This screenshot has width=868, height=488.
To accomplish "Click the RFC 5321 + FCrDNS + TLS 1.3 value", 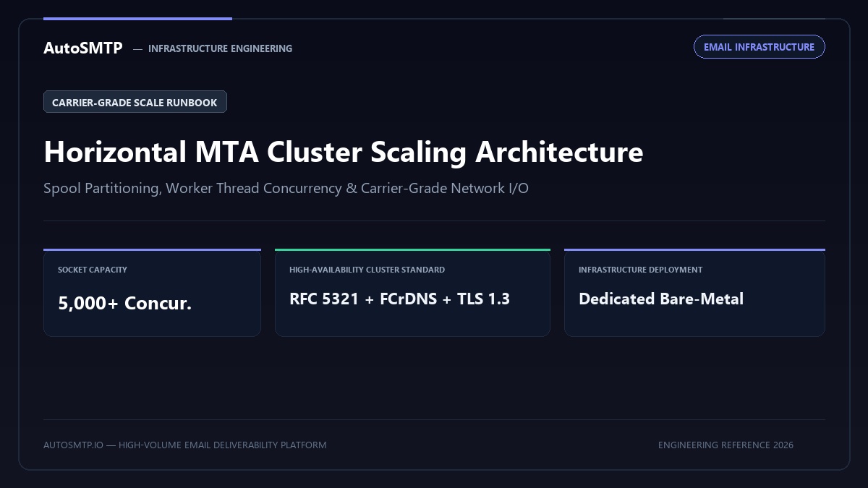I will (x=400, y=299).
